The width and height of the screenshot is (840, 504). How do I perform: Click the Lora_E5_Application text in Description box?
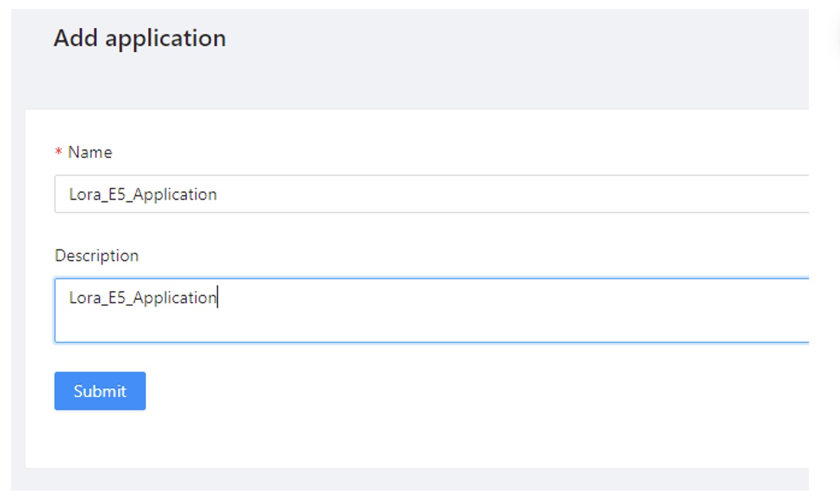[x=142, y=298]
